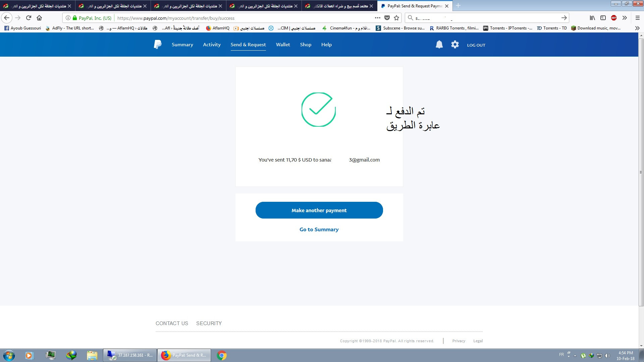
Task: Follow the Go to Summary link
Action: (319, 230)
